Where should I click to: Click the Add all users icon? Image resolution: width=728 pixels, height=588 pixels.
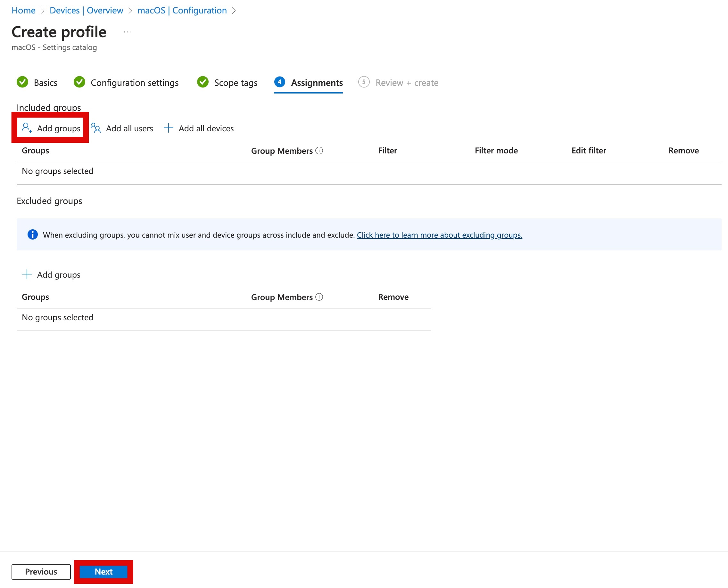[96, 128]
